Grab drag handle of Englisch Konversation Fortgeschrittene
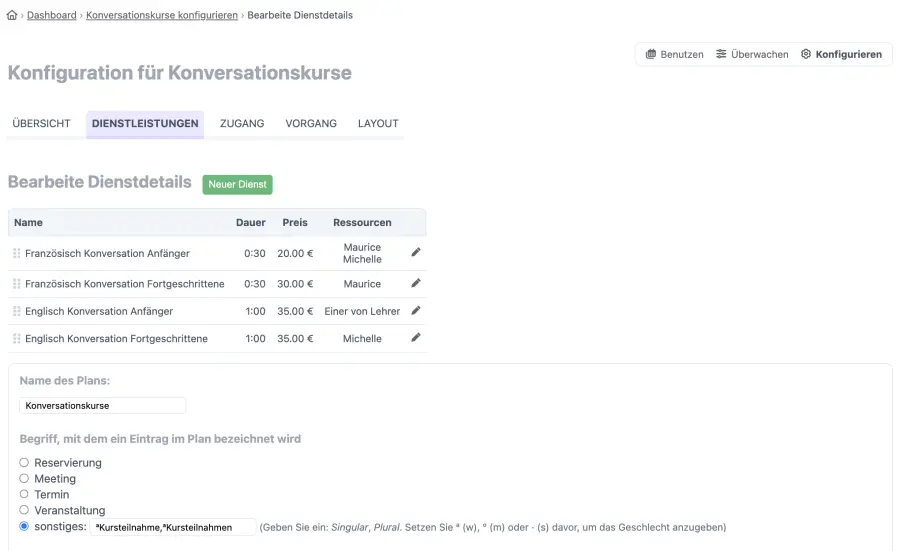The height and width of the screenshot is (551, 900). point(17,339)
